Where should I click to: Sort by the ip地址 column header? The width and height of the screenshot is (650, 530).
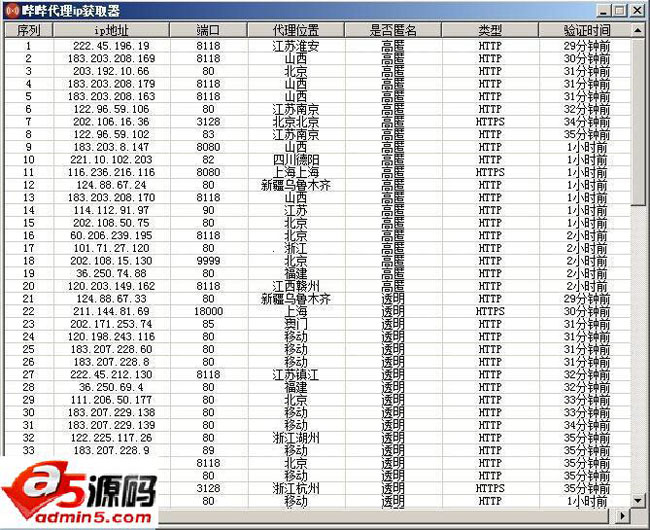click(x=111, y=30)
